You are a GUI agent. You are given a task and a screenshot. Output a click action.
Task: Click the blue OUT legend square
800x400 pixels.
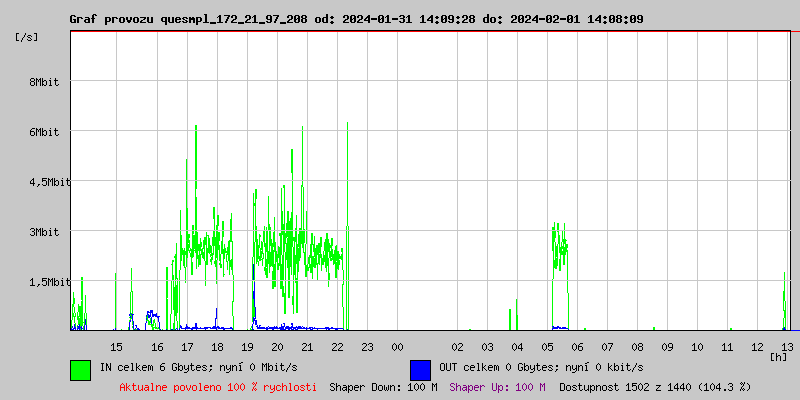click(420, 369)
